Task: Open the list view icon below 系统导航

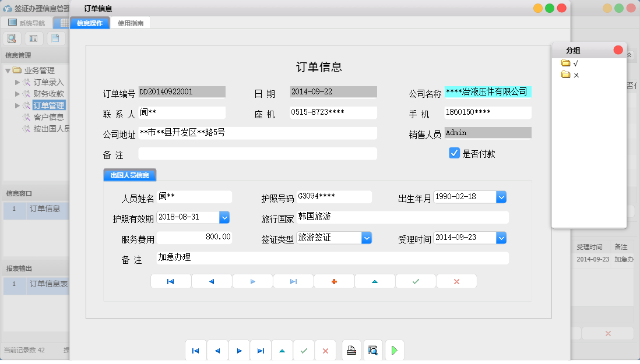Action: tap(33, 38)
